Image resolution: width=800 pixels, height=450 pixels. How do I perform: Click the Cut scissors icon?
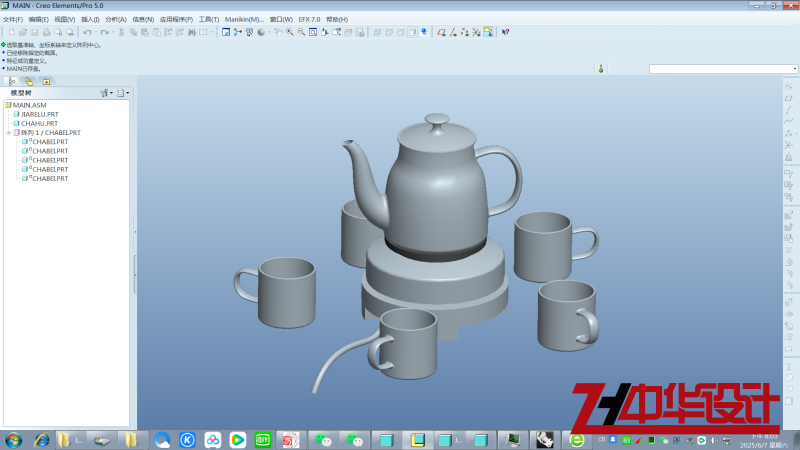(x=121, y=32)
